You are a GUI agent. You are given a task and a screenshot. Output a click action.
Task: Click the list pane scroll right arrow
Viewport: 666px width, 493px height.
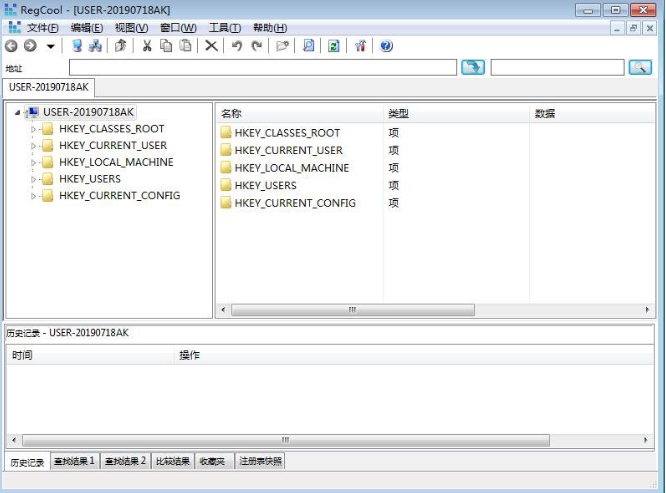click(x=647, y=310)
